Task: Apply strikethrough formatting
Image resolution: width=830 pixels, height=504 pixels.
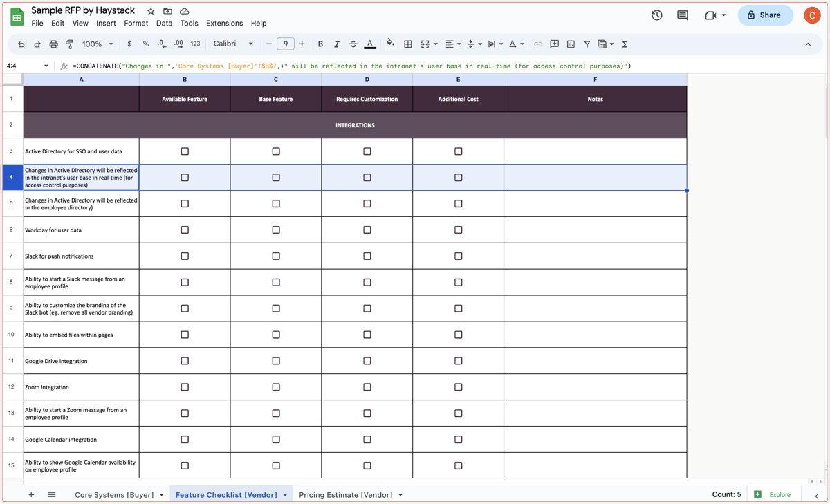Action: click(x=353, y=44)
